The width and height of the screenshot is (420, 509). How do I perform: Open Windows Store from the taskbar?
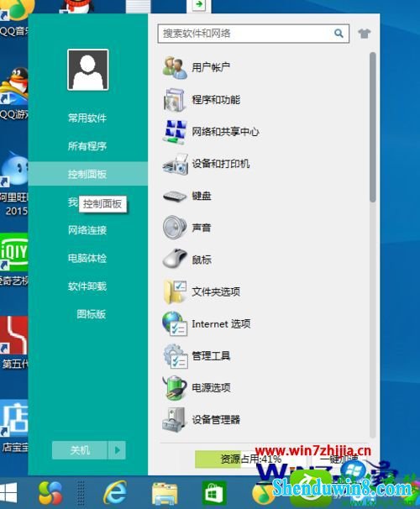tap(214, 493)
